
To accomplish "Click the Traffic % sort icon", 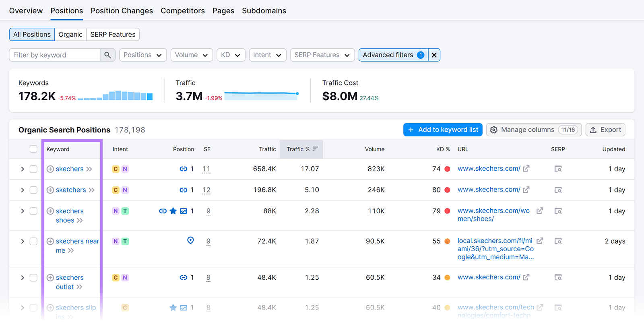I will (315, 149).
